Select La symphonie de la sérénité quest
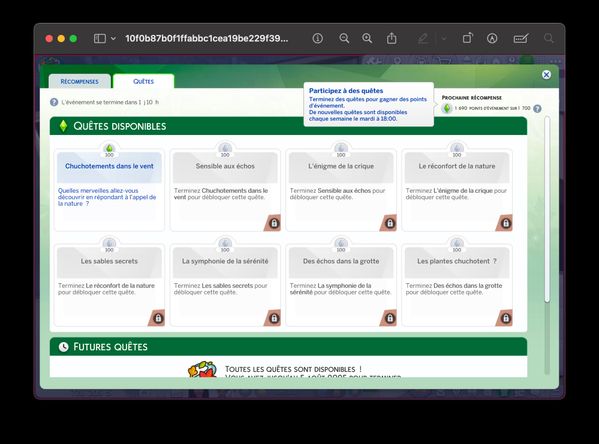This screenshot has height=444, width=599. 225,285
